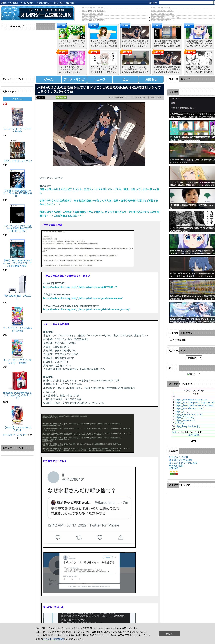Open the Rise of the Ronin cover image

(x=17, y=249)
